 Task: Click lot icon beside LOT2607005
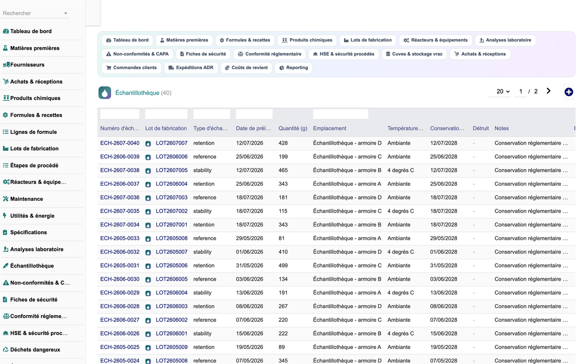(x=148, y=171)
